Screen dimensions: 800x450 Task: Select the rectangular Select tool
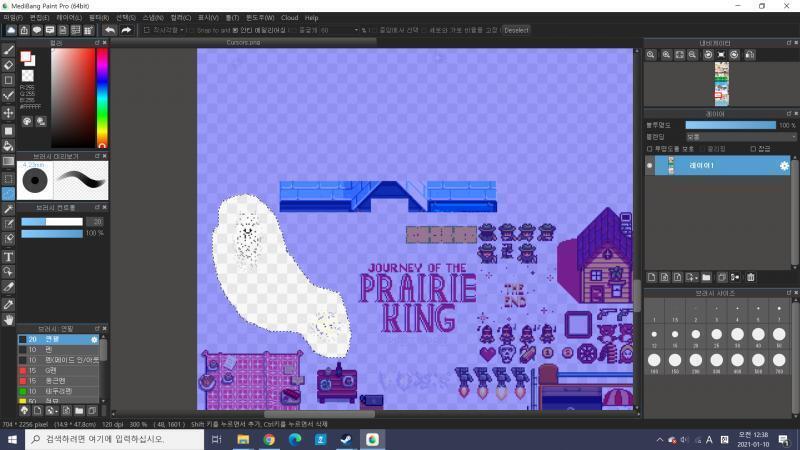point(9,179)
